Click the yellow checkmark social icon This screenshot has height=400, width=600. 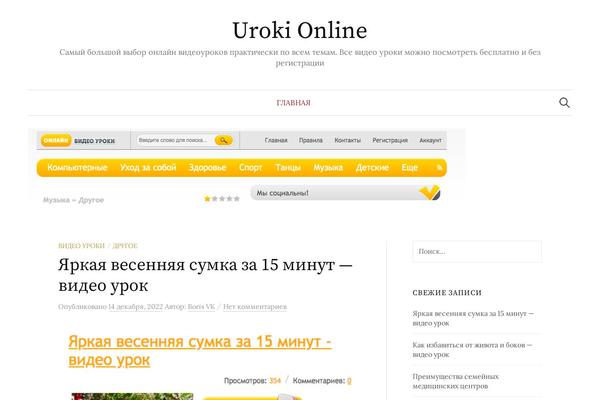click(430, 193)
